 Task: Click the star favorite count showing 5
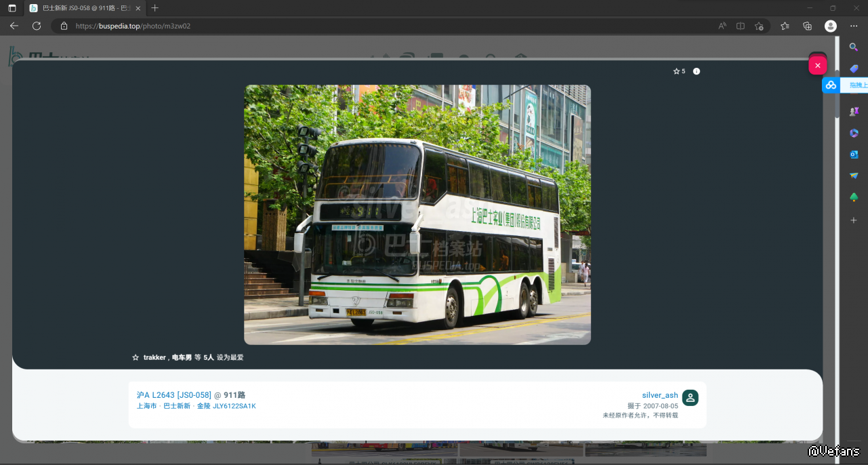(679, 71)
